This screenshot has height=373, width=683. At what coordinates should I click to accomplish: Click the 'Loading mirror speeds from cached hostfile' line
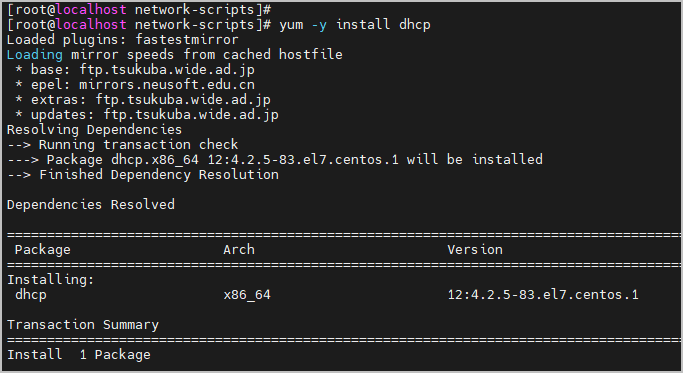click(175, 54)
